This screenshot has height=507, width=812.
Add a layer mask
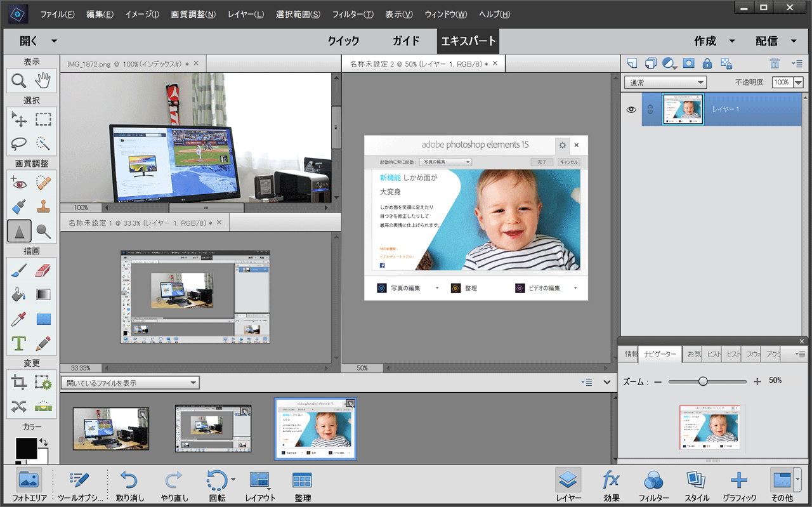click(x=688, y=63)
